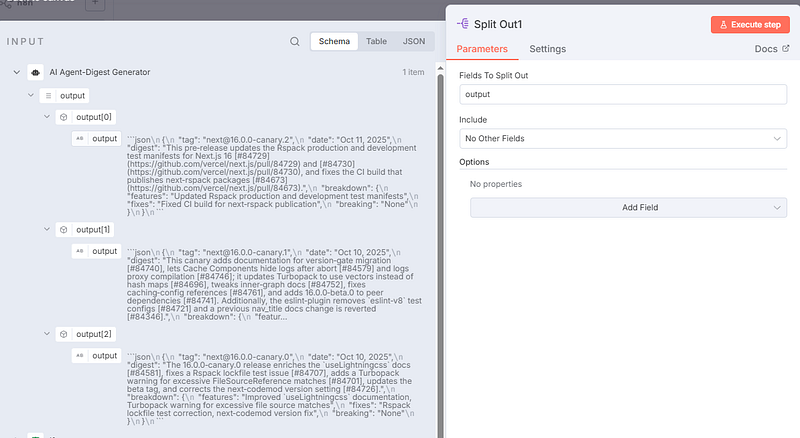Switch to JSON view
Image resolution: width=800 pixels, height=438 pixels.
tap(414, 41)
